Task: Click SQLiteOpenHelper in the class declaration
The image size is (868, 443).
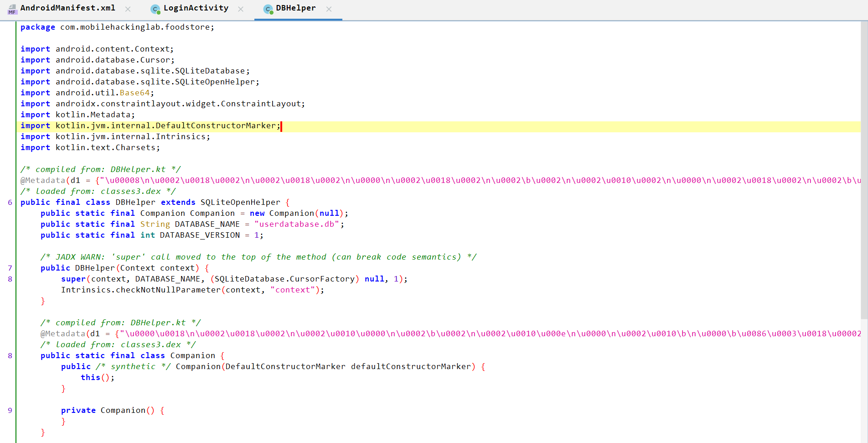Action: pos(241,202)
